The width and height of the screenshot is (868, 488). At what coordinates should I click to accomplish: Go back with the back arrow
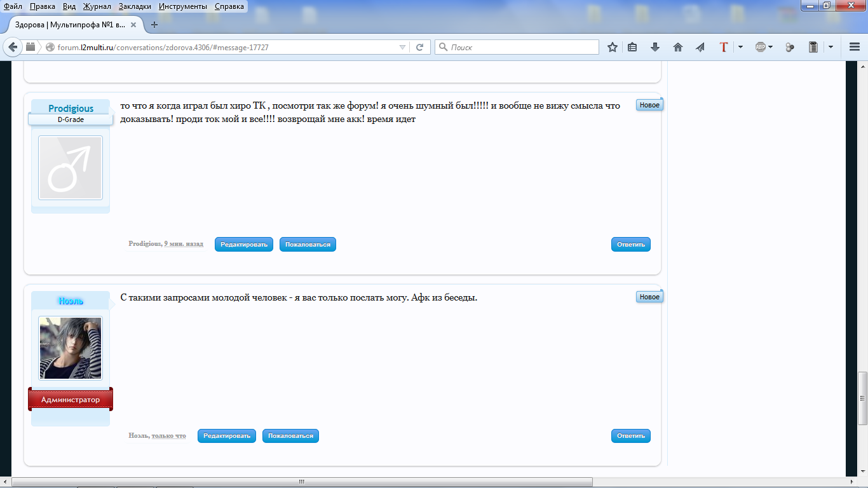click(13, 47)
